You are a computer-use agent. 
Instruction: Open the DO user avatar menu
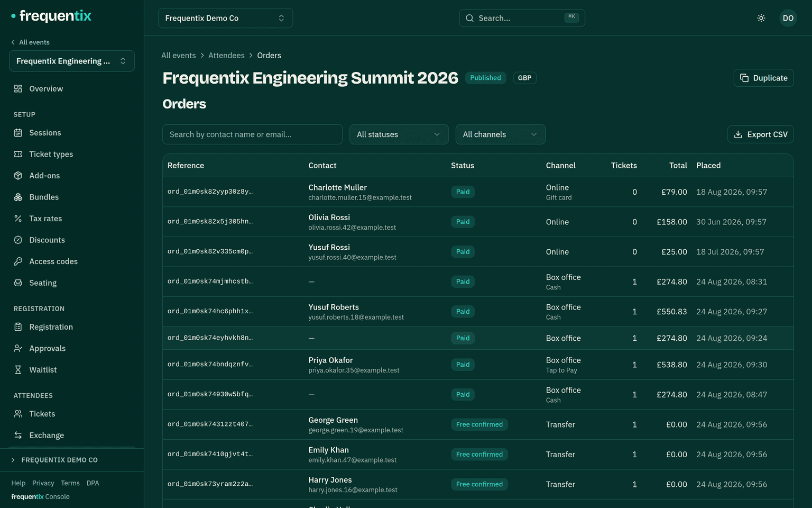point(788,18)
